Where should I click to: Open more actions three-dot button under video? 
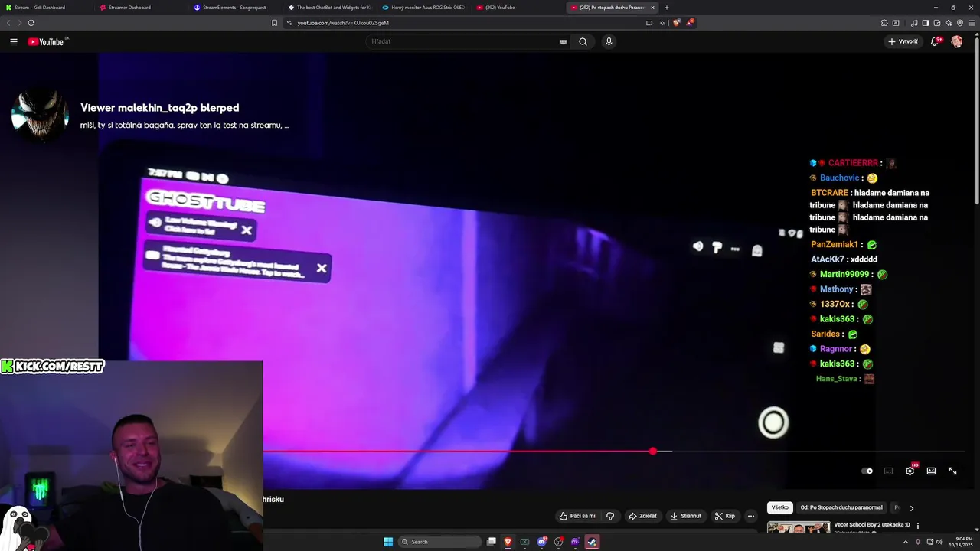(751, 516)
